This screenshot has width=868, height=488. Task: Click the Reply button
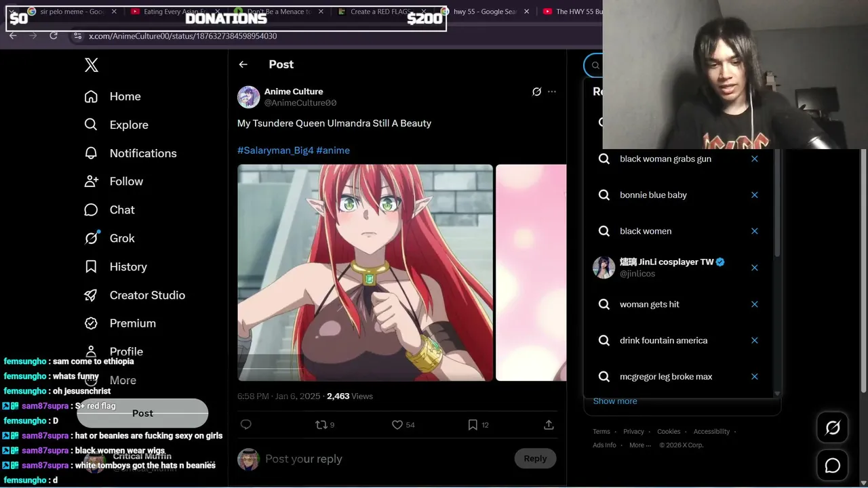[535, 459]
